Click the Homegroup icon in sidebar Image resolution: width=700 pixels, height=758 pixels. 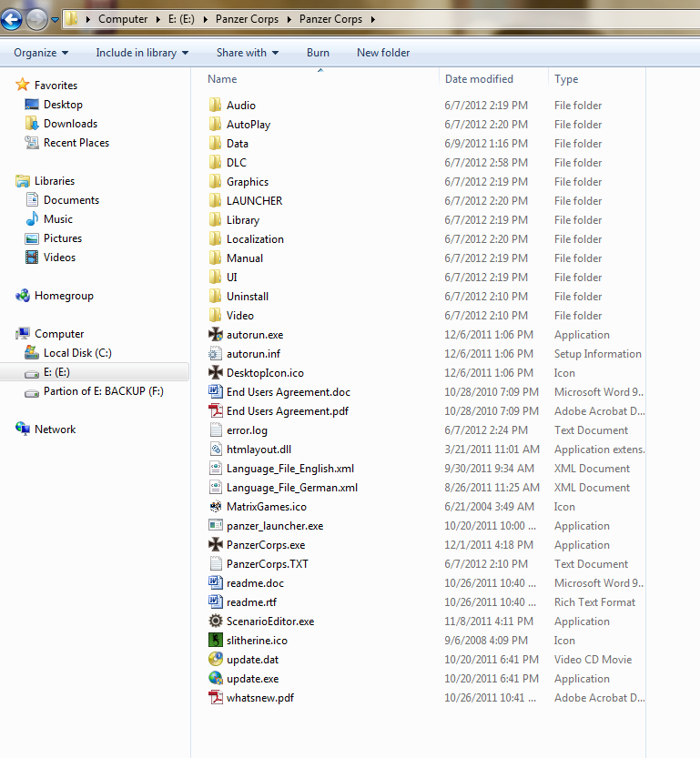(x=22, y=296)
